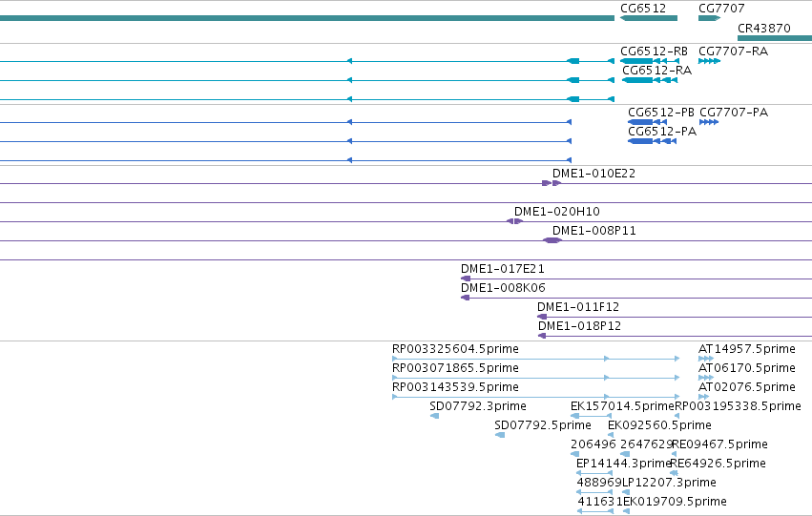Click the DME1-010E22 feature label

(593, 174)
